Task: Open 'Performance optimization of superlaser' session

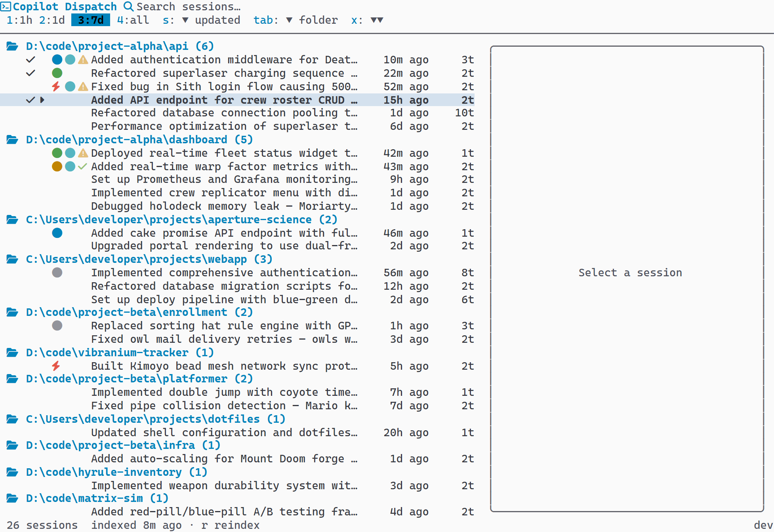Action: (238, 126)
